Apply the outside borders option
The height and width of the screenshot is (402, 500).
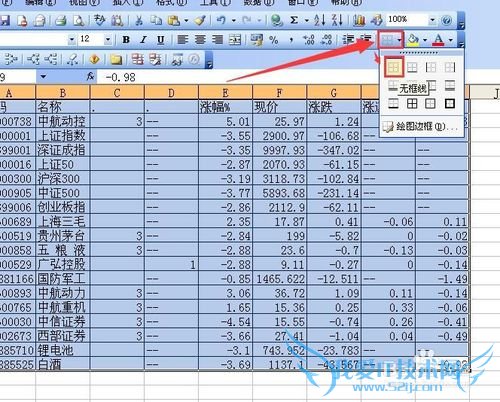pyautogui.click(x=431, y=104)
